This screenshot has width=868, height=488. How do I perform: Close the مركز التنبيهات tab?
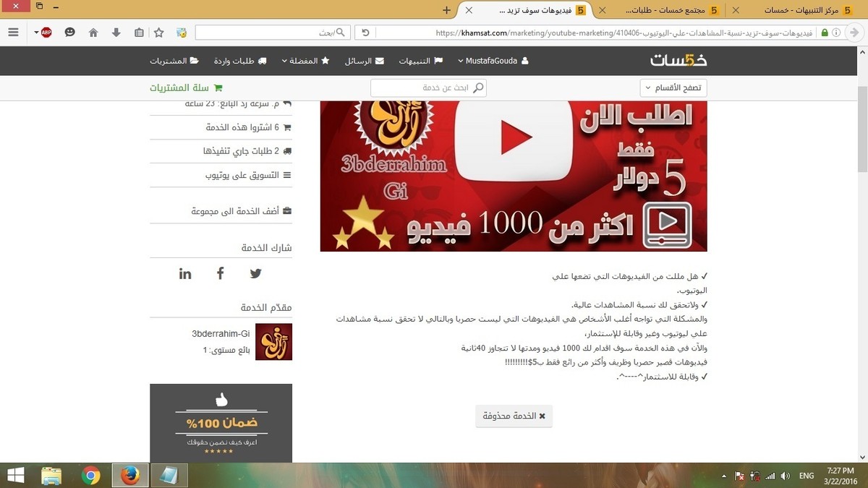[x=736, y=10]
